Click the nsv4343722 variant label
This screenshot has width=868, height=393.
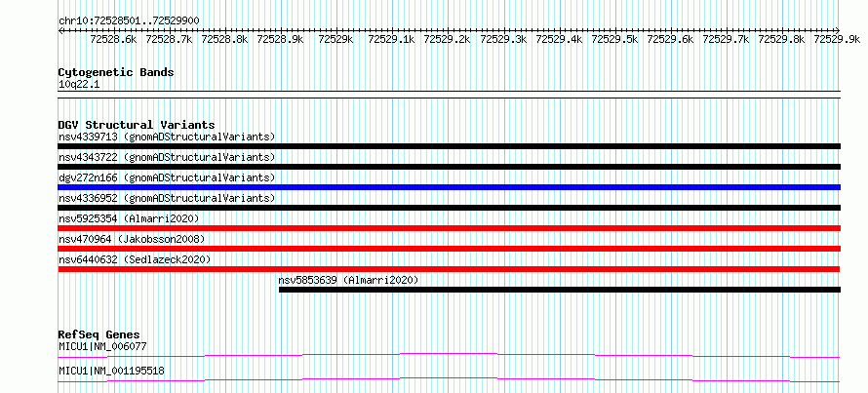click(x=167, y=157)
